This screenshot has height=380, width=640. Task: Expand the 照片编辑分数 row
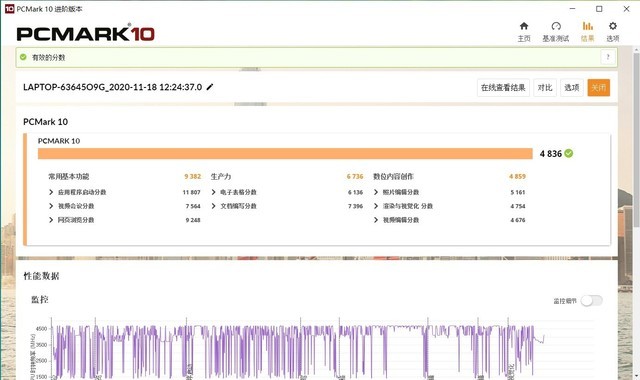coord(376,192)
